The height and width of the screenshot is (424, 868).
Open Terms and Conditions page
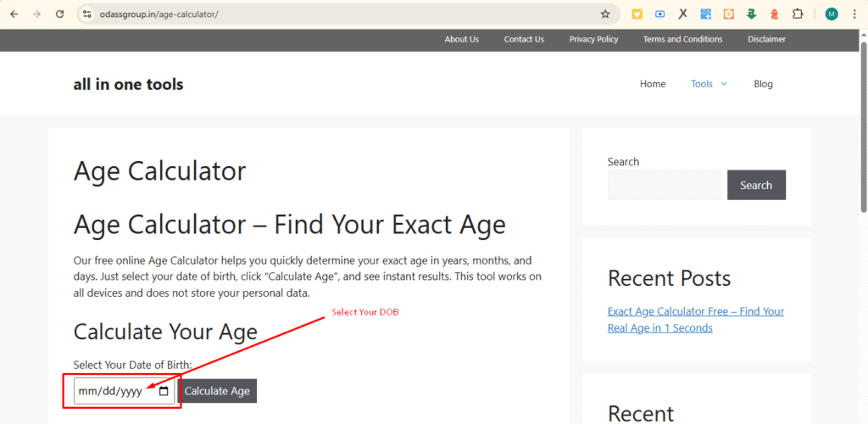tap(682, 39)
